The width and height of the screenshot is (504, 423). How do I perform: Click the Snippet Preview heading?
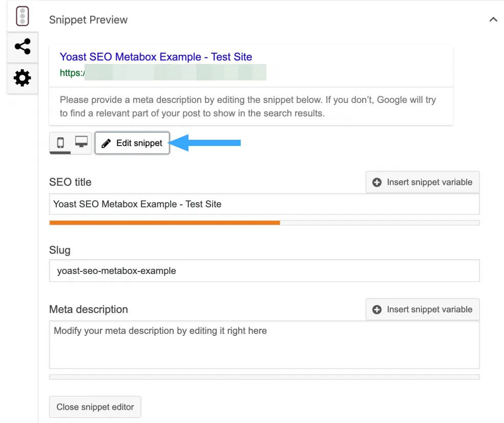coord(88,19)
